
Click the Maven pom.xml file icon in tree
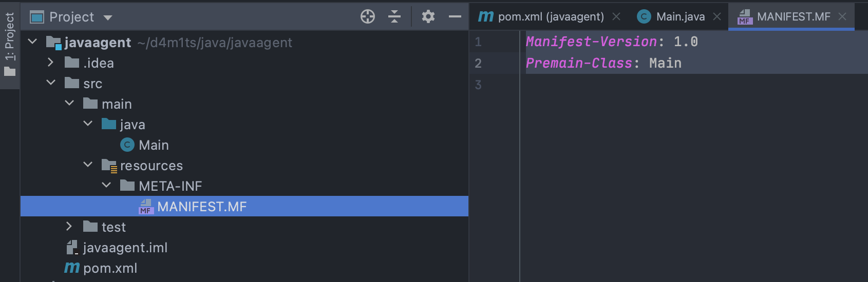click(x=72, y=268)
